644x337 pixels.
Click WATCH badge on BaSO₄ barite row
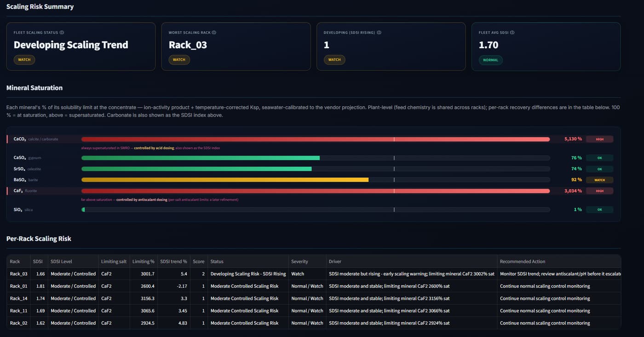point(600,180)
